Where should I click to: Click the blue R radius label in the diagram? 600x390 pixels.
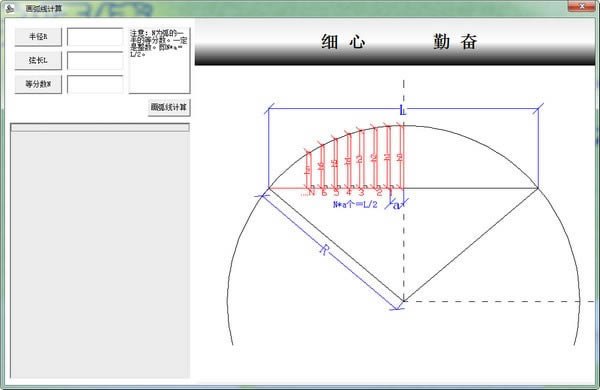[324, 250]
